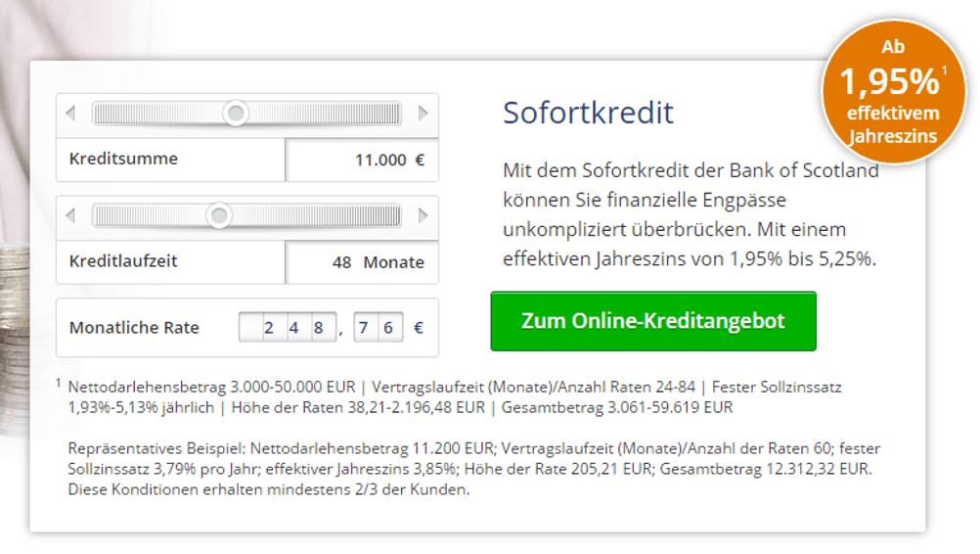Click the Kreditlaufzeit label

pyautogui.click(x=123, y=261)
